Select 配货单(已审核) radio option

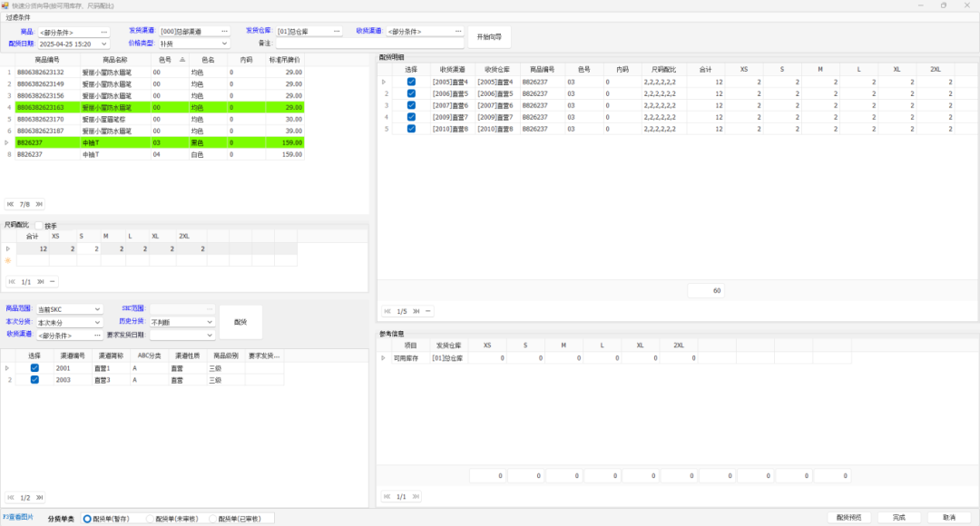click(x=212, y=519)
